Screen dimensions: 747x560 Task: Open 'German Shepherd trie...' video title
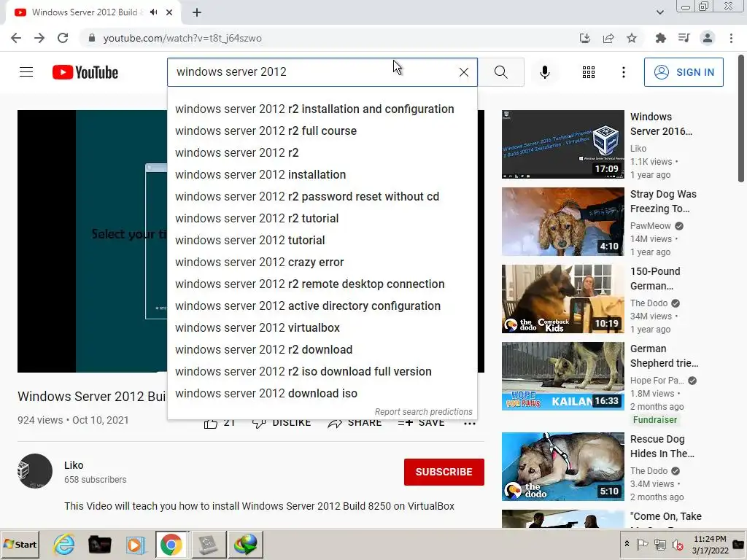pyautogui.click(x=664, y=356)
